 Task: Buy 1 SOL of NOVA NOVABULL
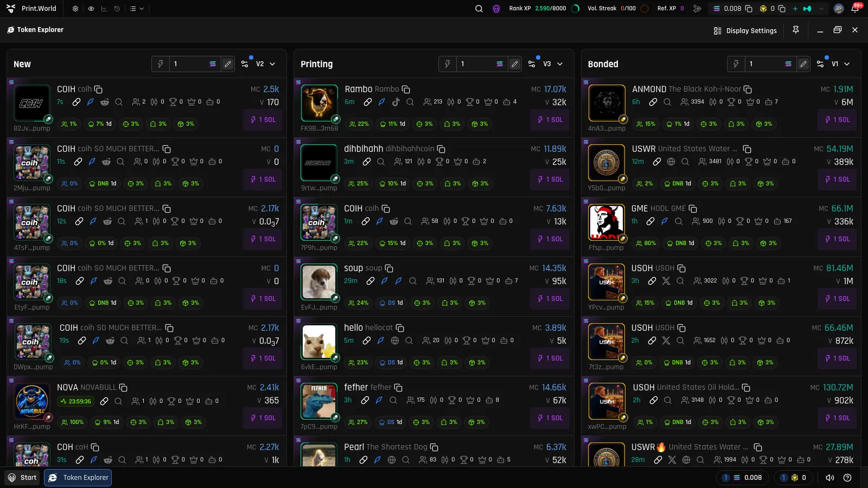coord(263,418)
